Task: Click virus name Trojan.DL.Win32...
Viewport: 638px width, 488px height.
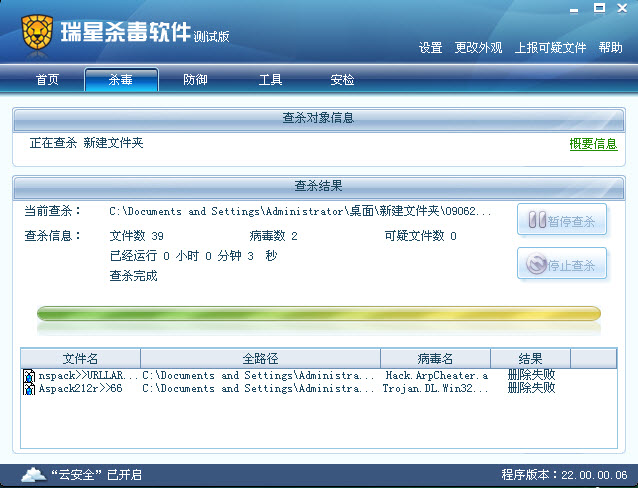Action: [x=435, y=388]
